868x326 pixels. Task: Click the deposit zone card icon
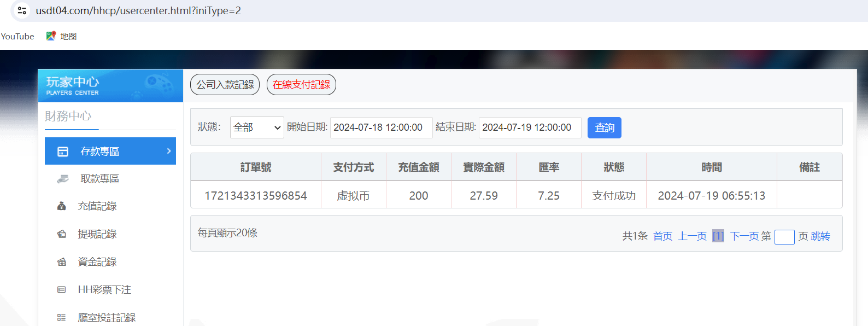point(63,152)
